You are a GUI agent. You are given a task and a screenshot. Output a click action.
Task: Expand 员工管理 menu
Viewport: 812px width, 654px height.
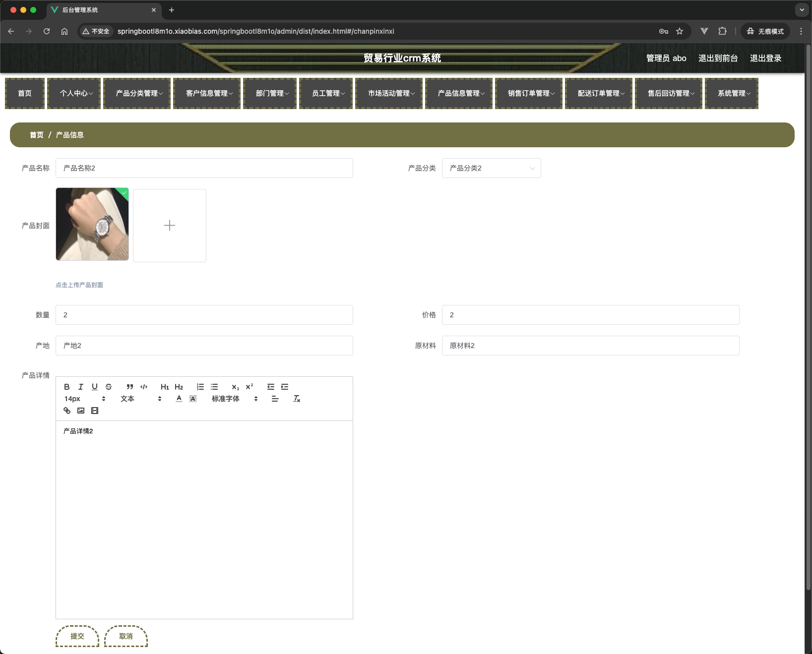click(x=326, y=93)
